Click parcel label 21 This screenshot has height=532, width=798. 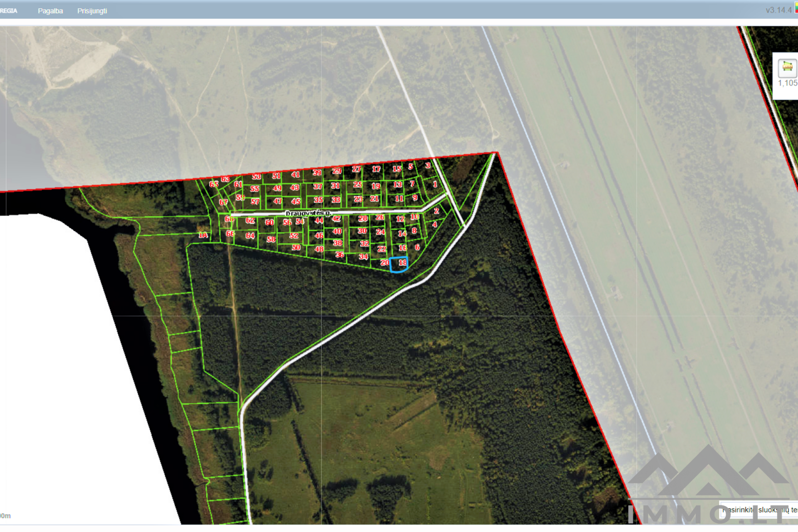tap(374, 199)
